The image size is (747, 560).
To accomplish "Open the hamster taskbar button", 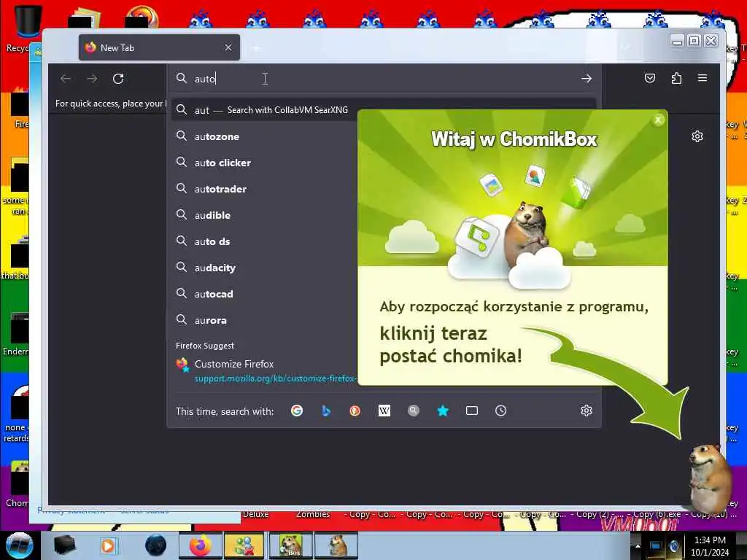I will pos(336,545).
